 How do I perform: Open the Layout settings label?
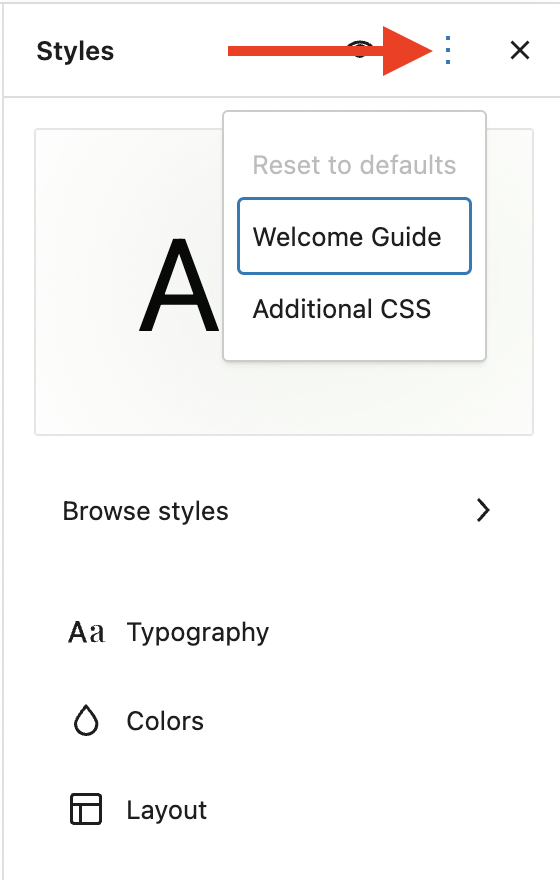(167, 810)
